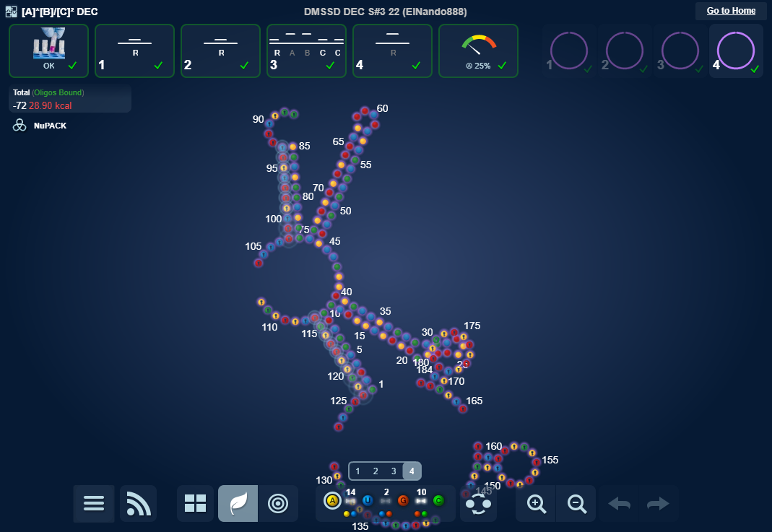The width and height of the screenshot is (772, 532).
Task: Click the RSS feed style icon
Action: (138, 503)
